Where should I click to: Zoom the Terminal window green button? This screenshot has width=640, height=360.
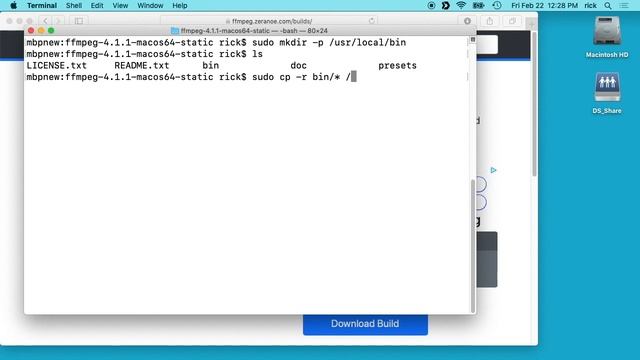tap(51, 31)
